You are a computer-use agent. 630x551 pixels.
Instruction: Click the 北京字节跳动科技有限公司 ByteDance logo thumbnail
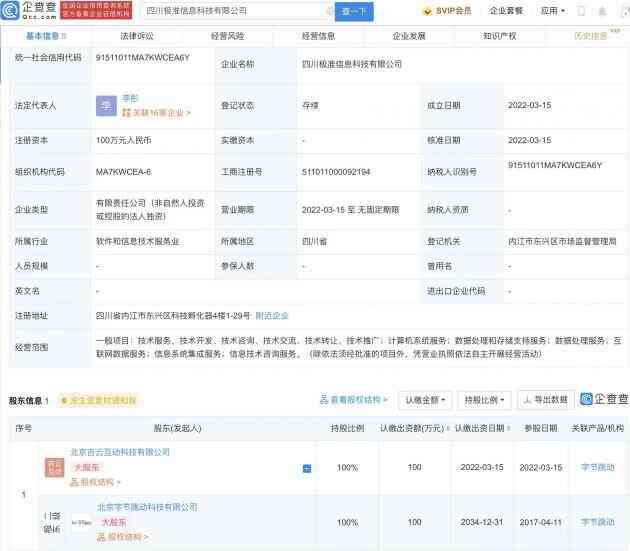(x=82, y=522)
